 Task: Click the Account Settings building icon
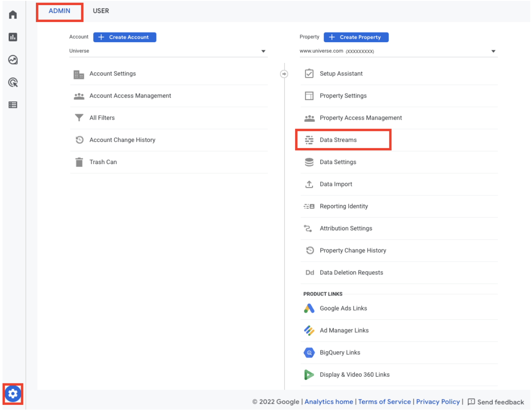(79, 74)
